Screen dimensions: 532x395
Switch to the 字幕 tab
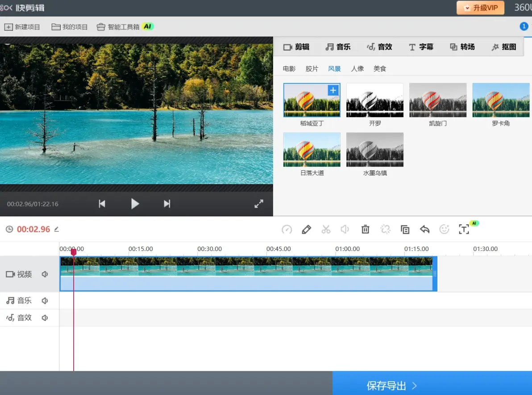[x=421, y=47]
